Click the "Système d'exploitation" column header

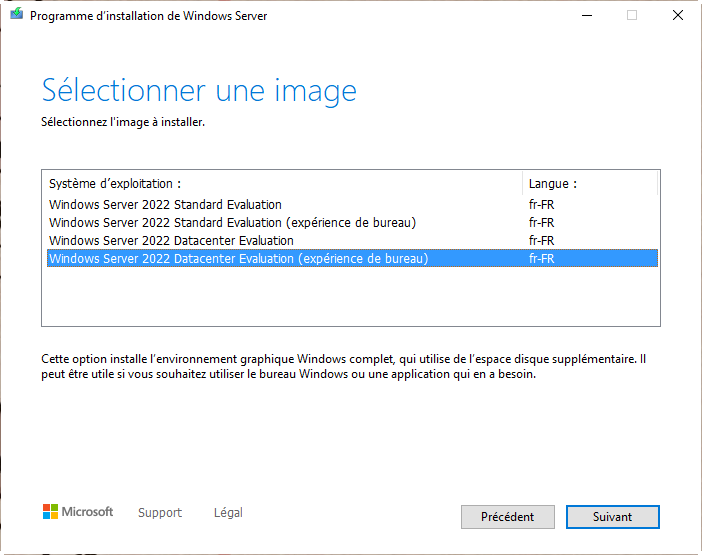115,184
